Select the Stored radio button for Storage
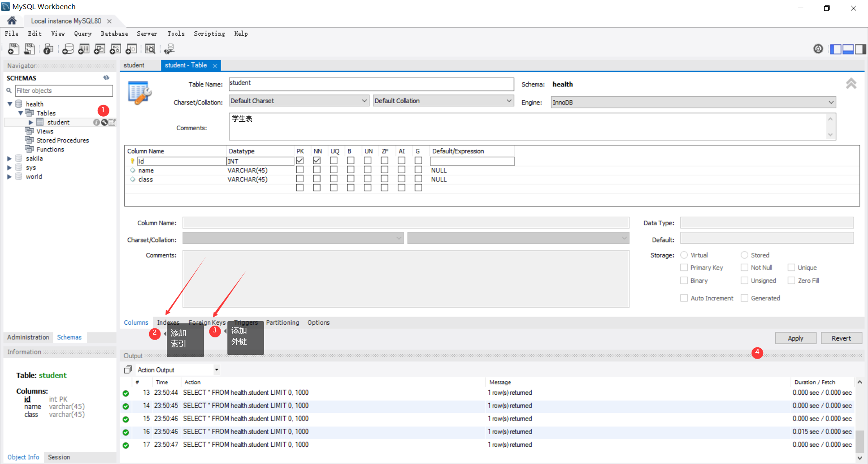Screen dimensions: 868x464 (x=744, y=255)
